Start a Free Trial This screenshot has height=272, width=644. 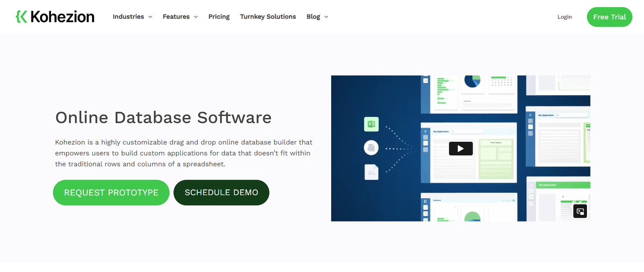609,17
